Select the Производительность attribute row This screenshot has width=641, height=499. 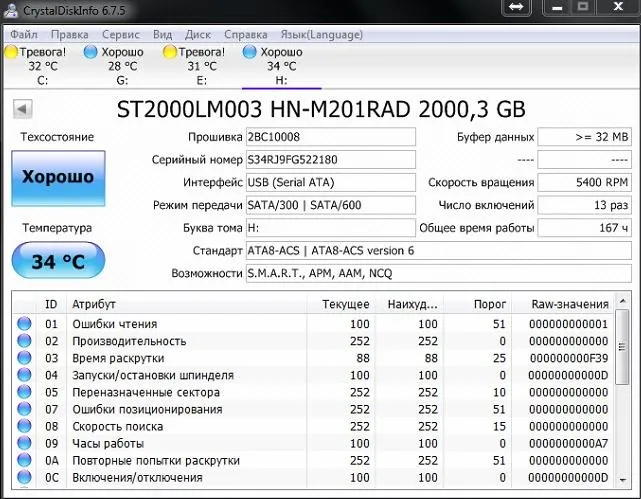coord(313,341)
